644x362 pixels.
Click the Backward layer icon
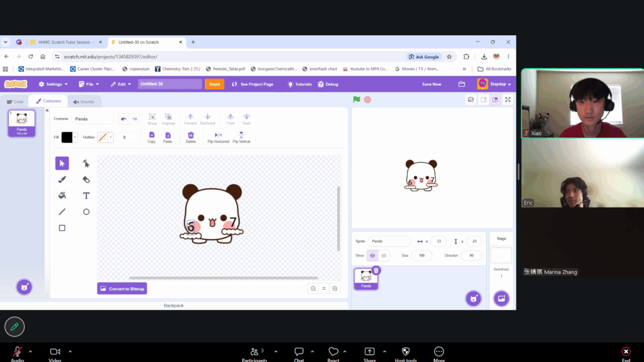click(x=208, y=119)
